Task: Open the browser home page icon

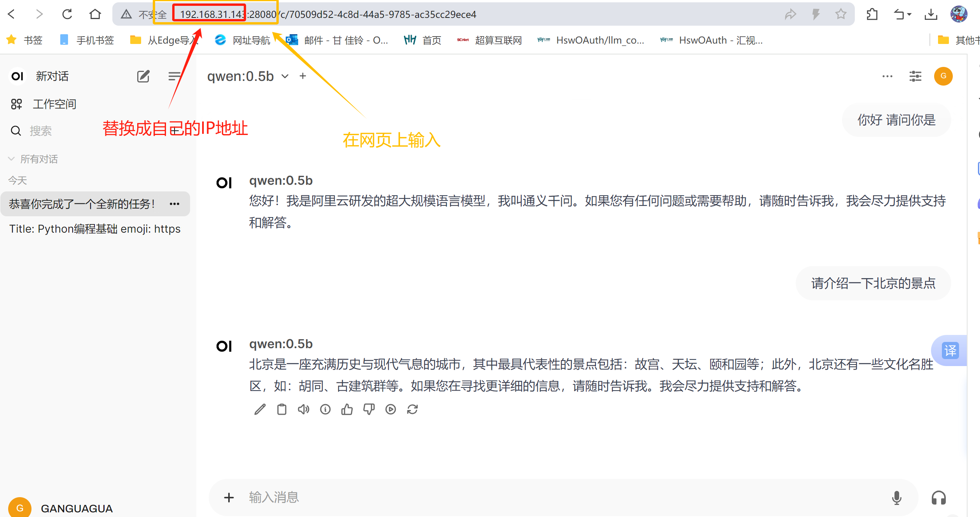Action: click(95, 14)
